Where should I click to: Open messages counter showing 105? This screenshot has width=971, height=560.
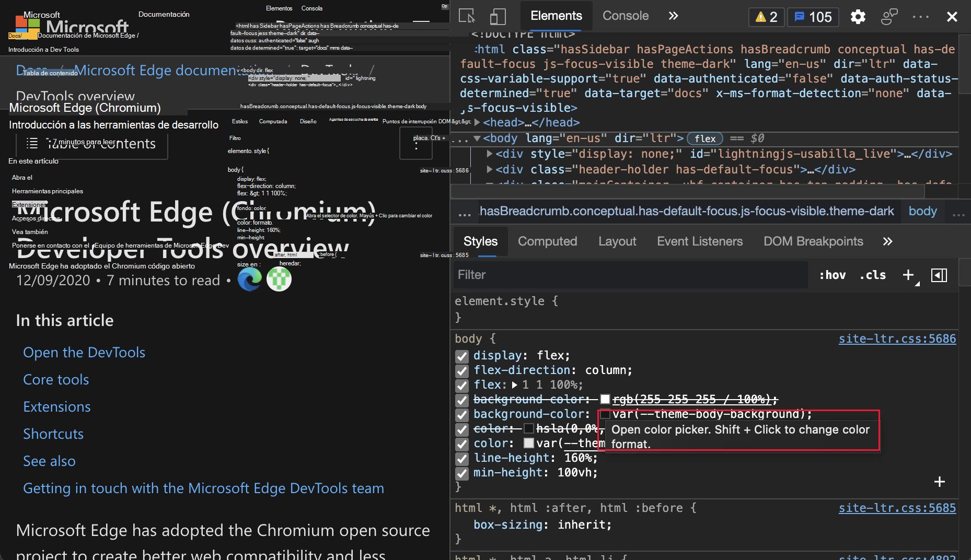[813, 17]
